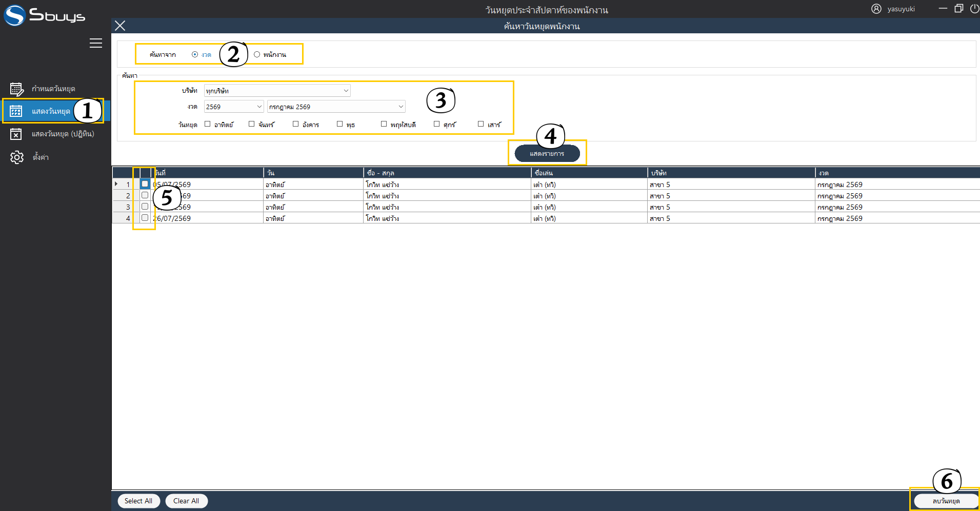Screen dimensions: 980x511
Task: Open the hamburger menu in the sidebar
Action: 96,43
